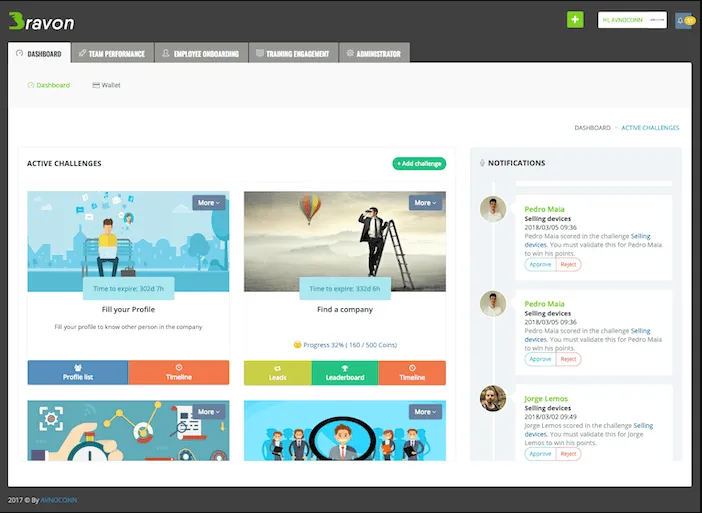This screenshot has height=513, width=702.
Task: Approve Jorge Lemos notification
Action: (x=540, y=454)
